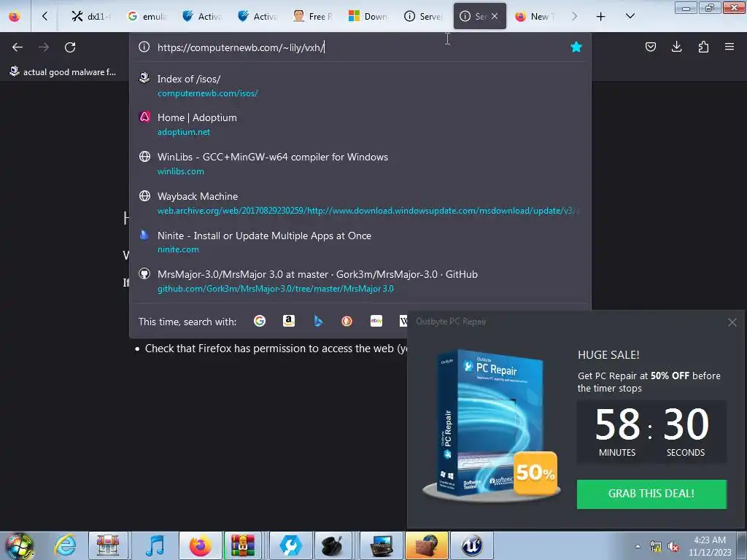Screen dimensions: 747x560
Task: Save page to Pocket
Action: (650, 47)
